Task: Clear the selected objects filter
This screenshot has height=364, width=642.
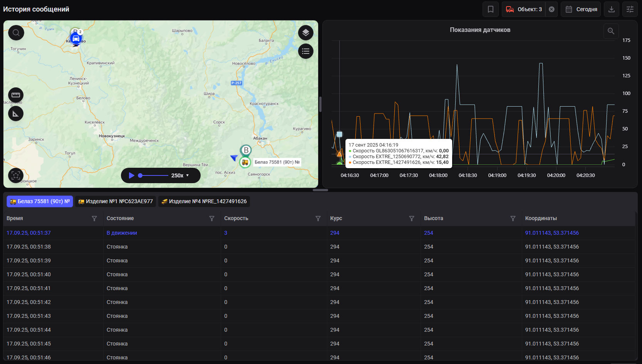Action: click(x=551, y=9)
